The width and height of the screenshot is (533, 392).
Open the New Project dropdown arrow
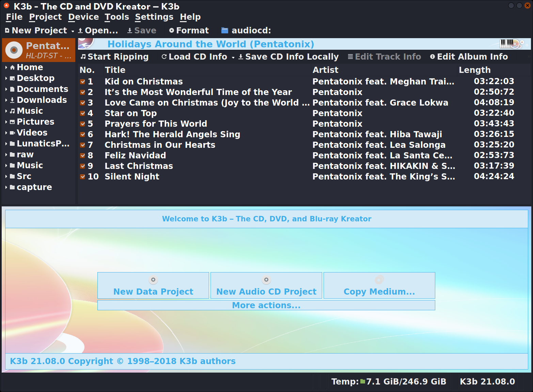[x=73, y=31]
